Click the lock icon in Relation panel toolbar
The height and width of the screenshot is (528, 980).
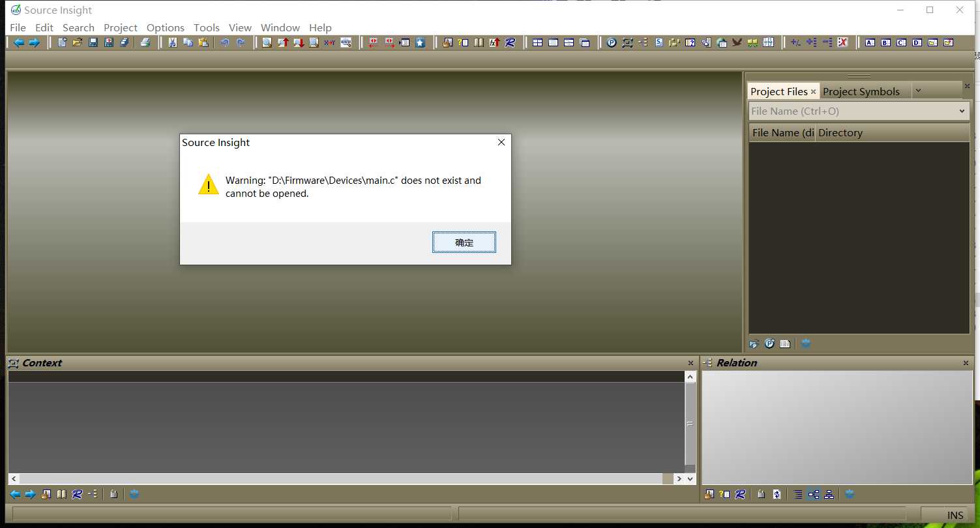(761, 494)
